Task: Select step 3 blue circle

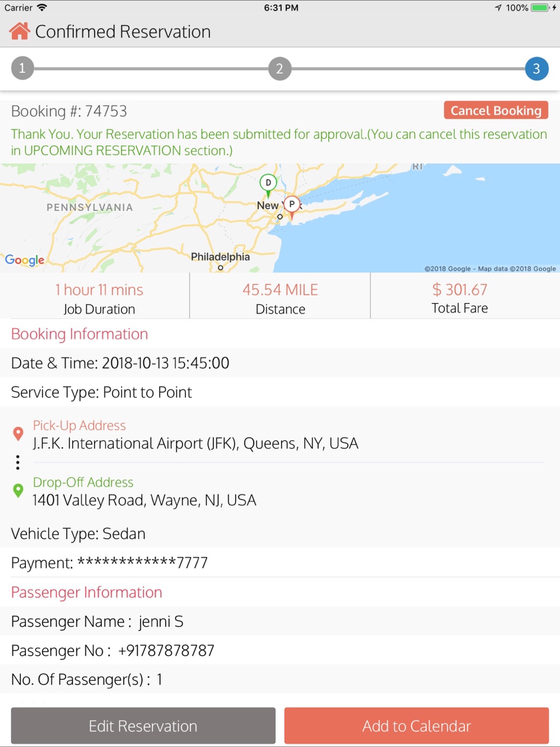Action: pos(536,68)
